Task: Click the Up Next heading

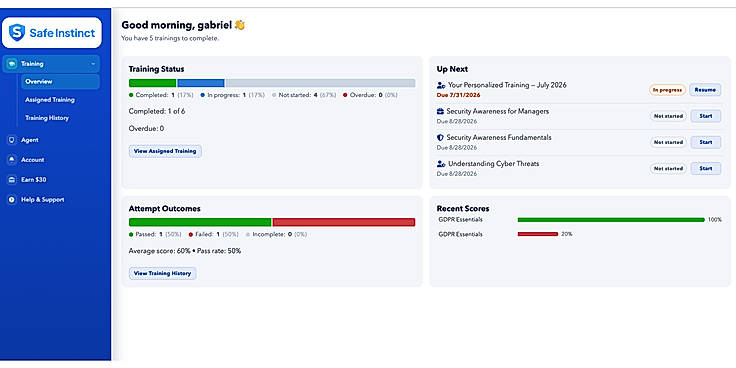Action: 452,69
